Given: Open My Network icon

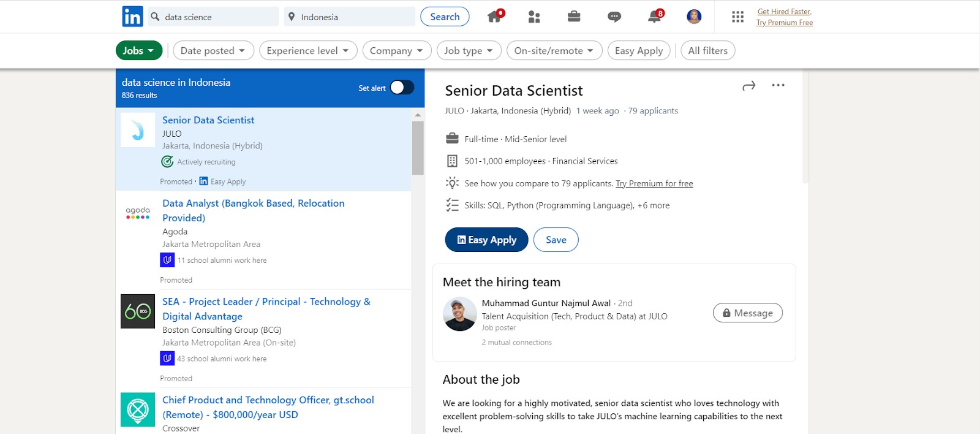Looking at the screenshot, I should (x=534, y=17).
